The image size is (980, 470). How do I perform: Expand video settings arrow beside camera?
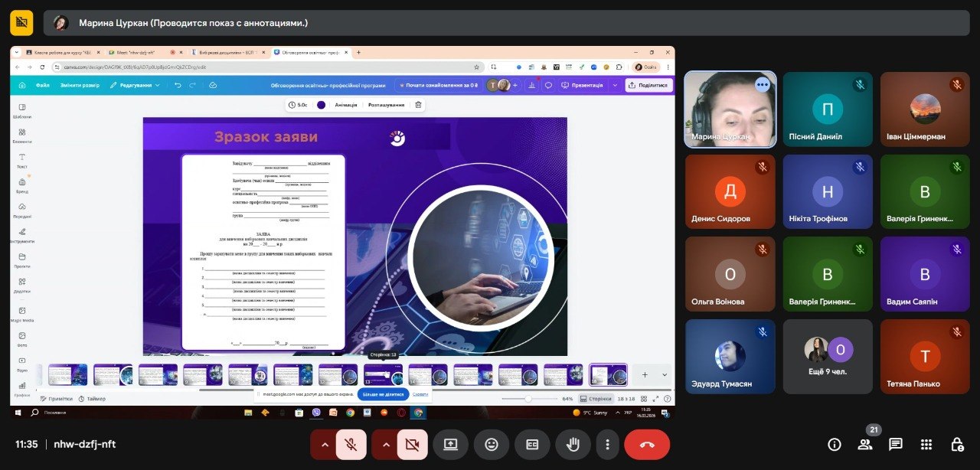pos(385,445)
